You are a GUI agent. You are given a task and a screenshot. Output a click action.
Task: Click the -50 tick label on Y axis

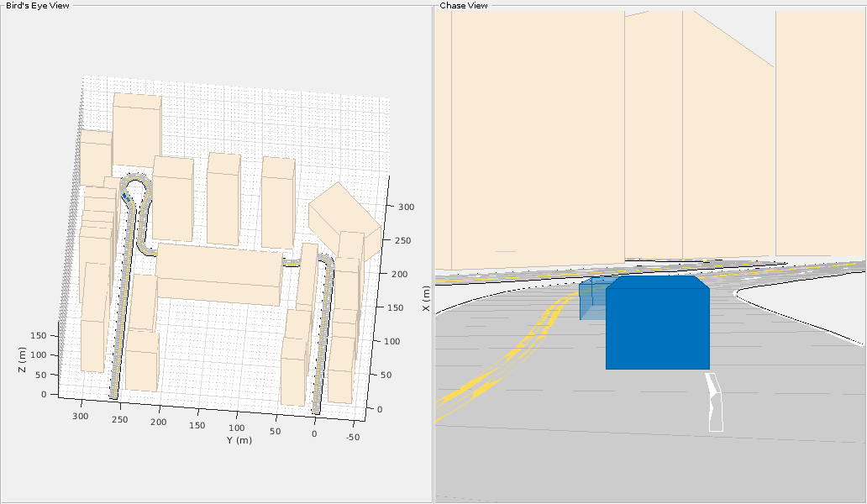click(353, 437)
